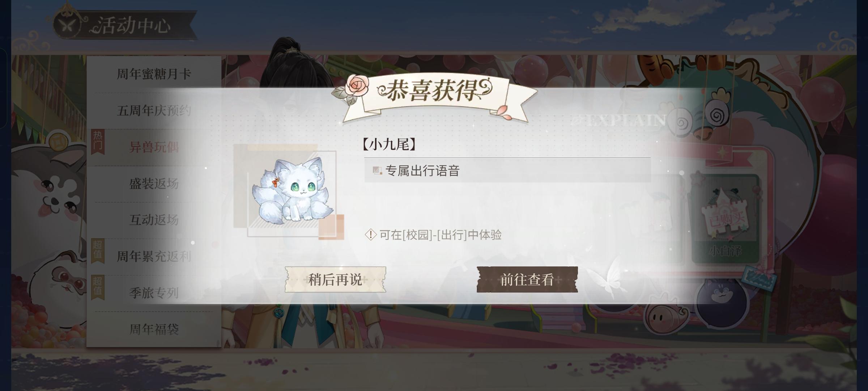Screen dimensions: 868x391
Task: Switch to 盛装返场 tab
Action: pos(154,184)
